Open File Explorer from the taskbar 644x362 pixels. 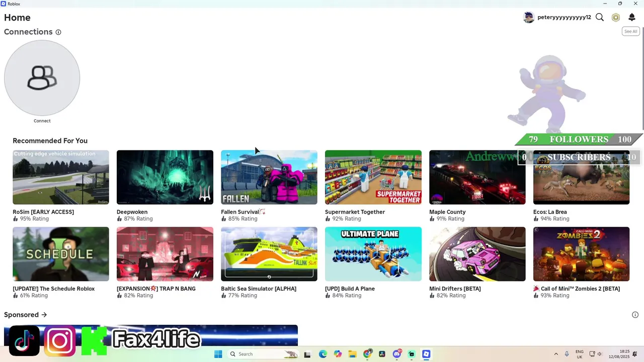click(353, 354)
